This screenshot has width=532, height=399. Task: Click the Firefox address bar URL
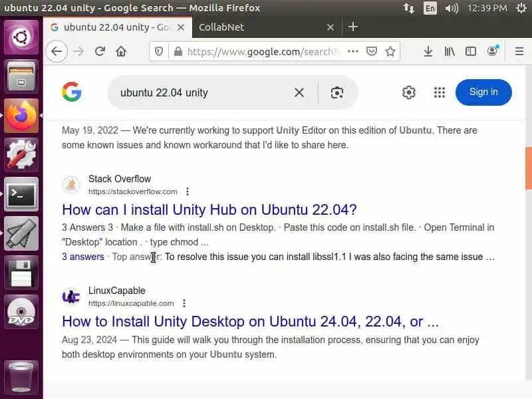point(262,52)
